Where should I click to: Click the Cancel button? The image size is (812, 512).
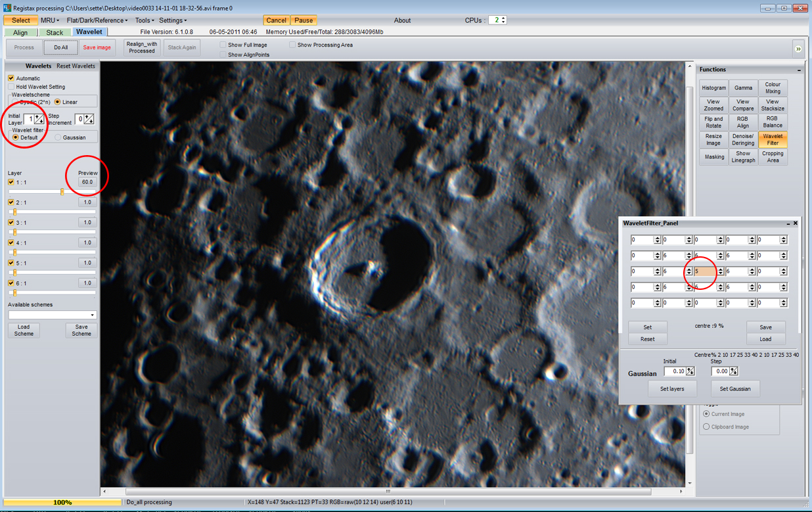click(276, 20)
